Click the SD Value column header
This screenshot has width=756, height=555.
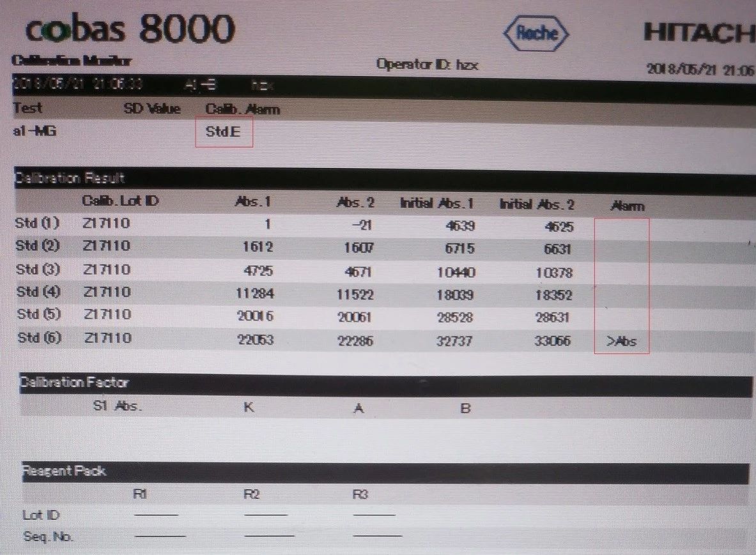tap(152, 109)
